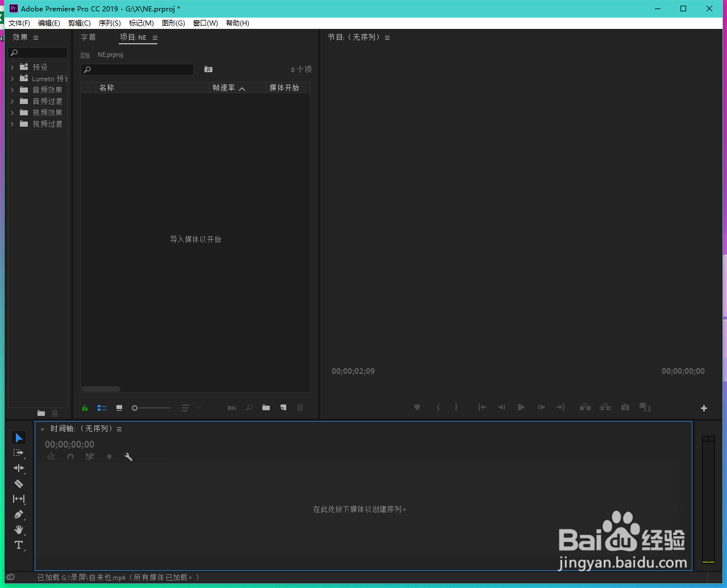Expand the 音频效果 folder
The height and width of the screenshot is (588, 727).
(x=12, y=90)
